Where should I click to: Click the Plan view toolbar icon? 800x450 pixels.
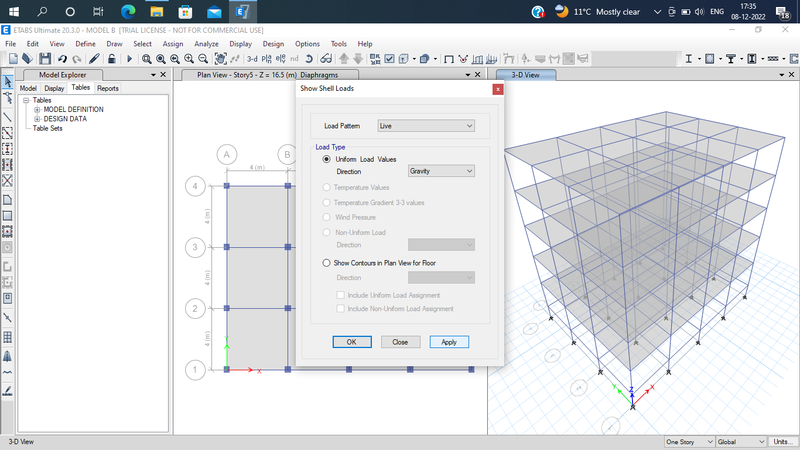266,59
